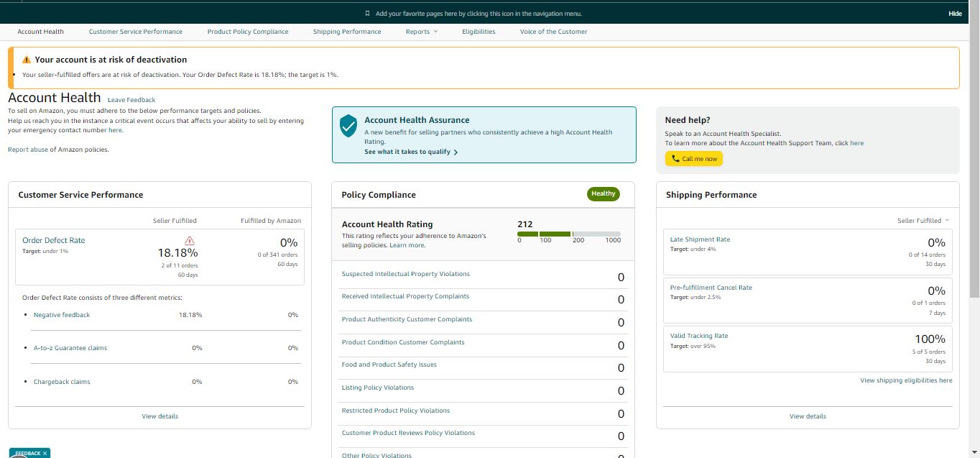Click the Account Health Rating progress bar

click(x=569, y=234)
